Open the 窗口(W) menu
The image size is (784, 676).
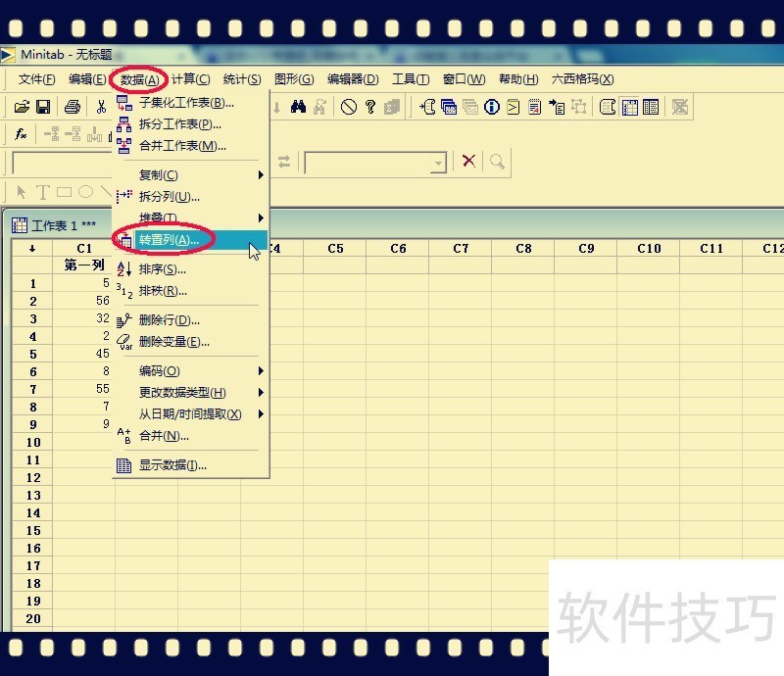pyautogui.click(x=464, y=79)
